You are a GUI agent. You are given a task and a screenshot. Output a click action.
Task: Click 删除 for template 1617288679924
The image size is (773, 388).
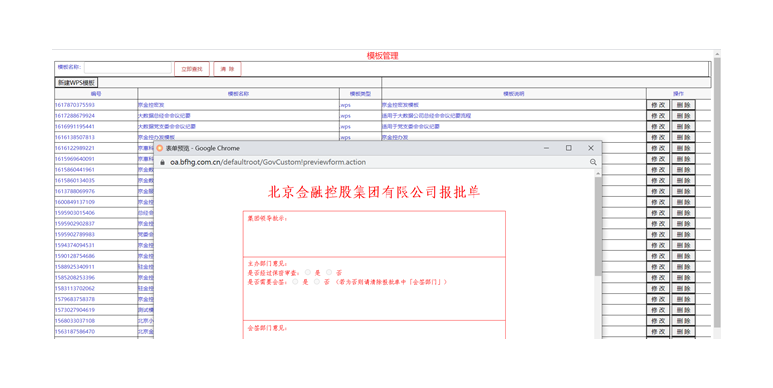pos(683,115)
